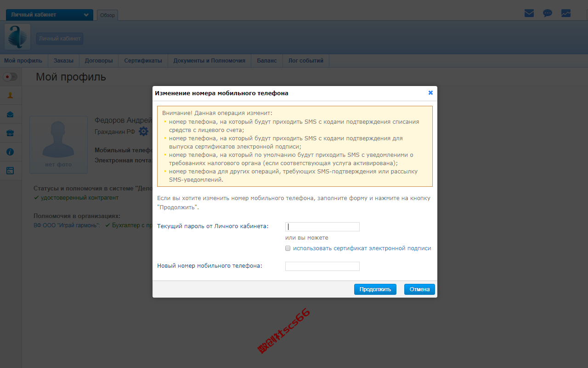Open the Баланс menu item
This screenshot has height=368, width=588.
tap(267, 61)
